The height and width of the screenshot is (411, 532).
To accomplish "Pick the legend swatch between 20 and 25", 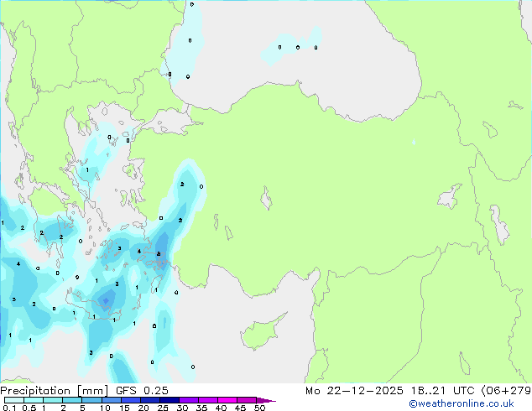I will pos(149,400).
